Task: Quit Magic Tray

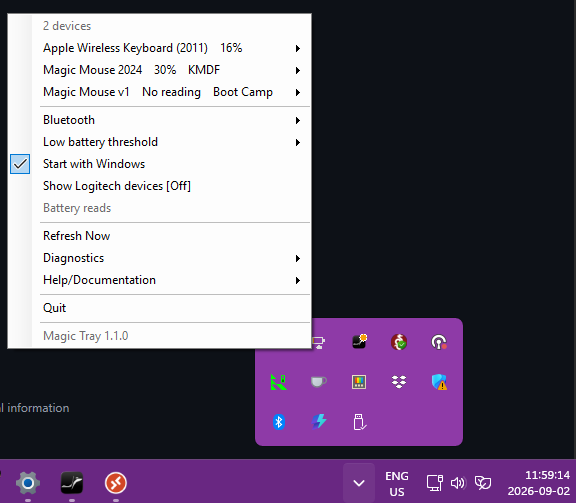Action: 159,308
